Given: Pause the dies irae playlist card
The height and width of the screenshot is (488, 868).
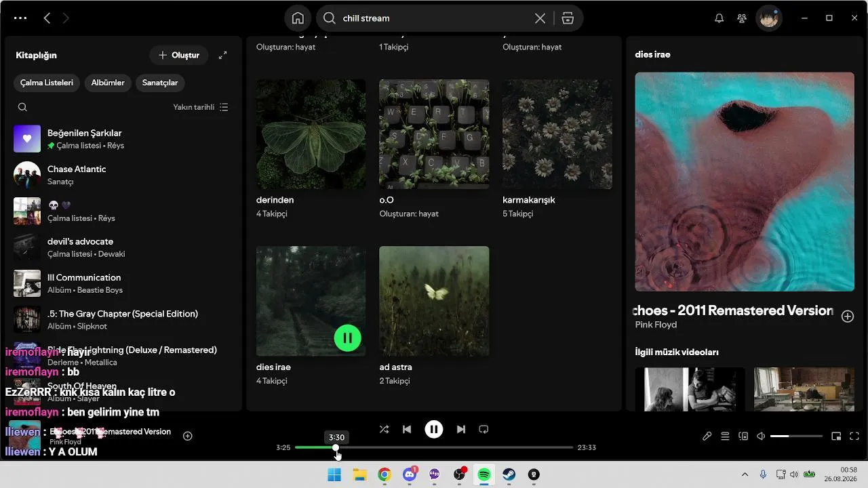Looking at the screenshot, I should [x=348, y=338].
